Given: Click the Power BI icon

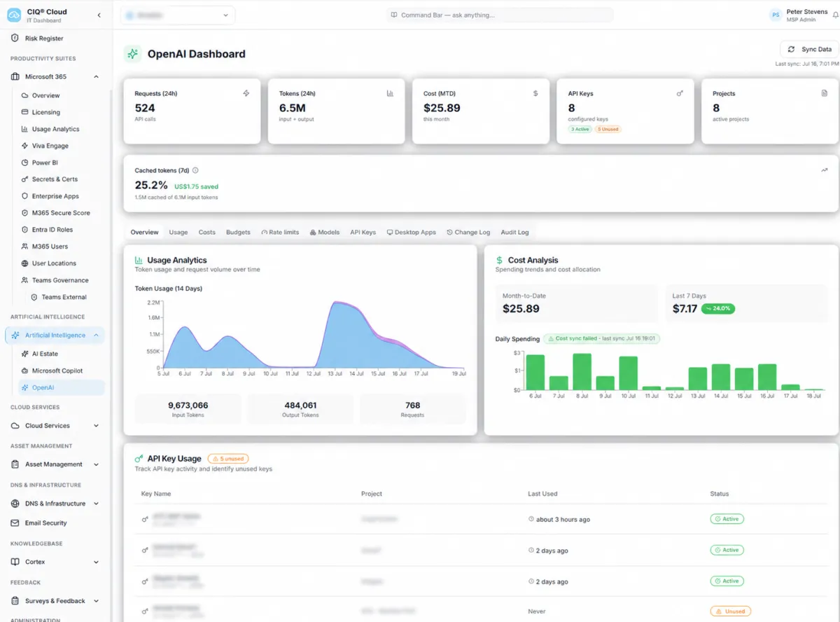Looking at the screenshot, I should (25, 163).
